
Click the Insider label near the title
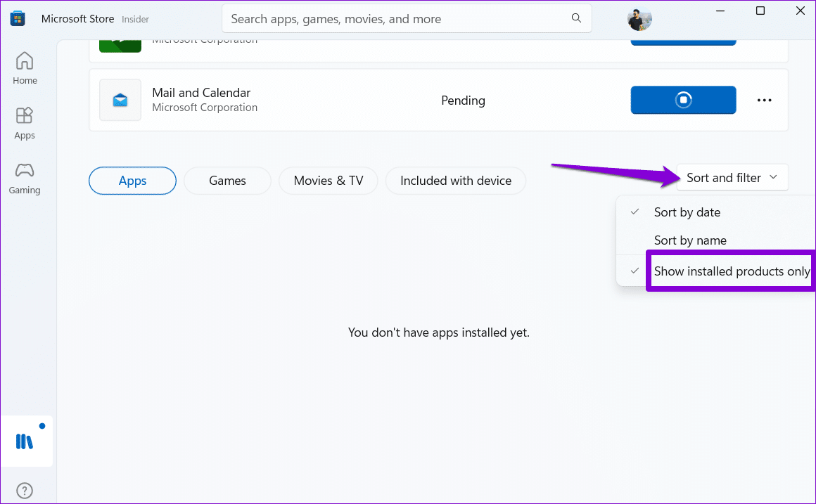pos(135,19)
